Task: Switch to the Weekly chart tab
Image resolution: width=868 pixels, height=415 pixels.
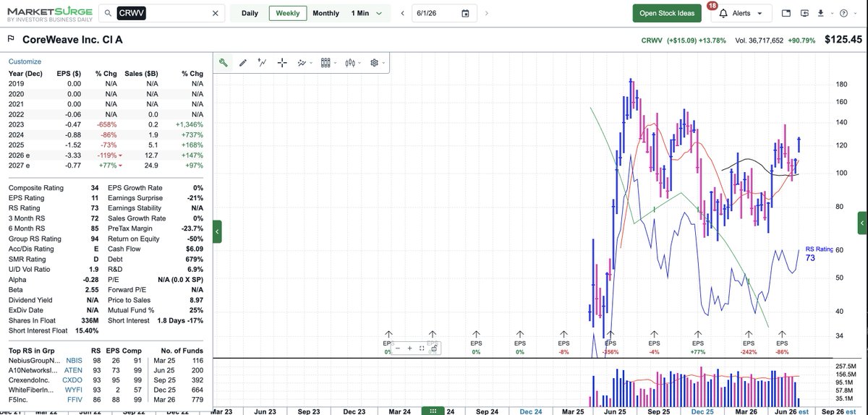Action: (x=288, y=13)
